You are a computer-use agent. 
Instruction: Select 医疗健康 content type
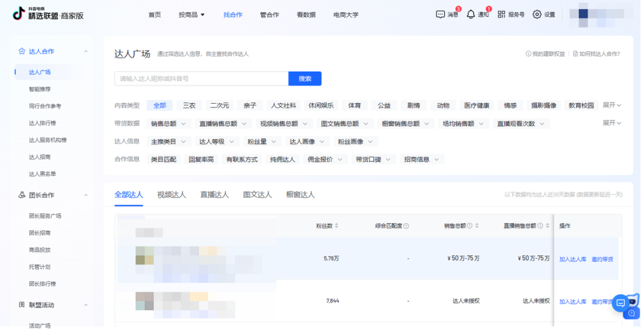(x=477, y=105)
